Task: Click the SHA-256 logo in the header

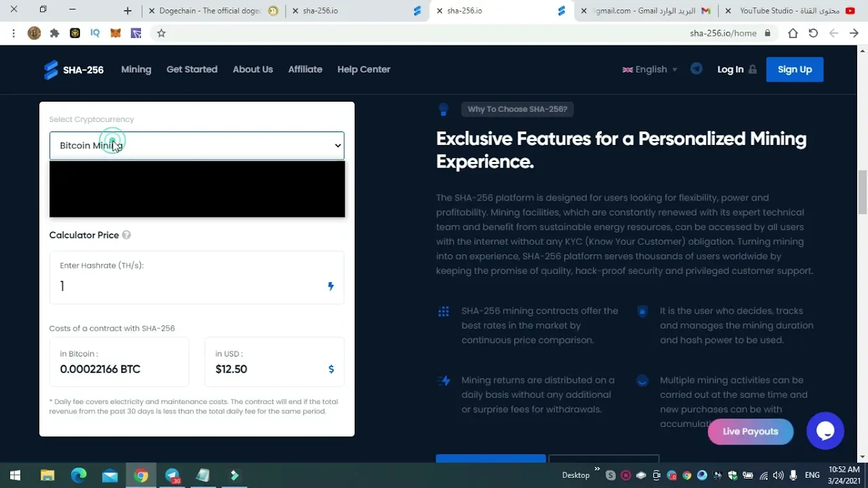Action: [73, 70]
